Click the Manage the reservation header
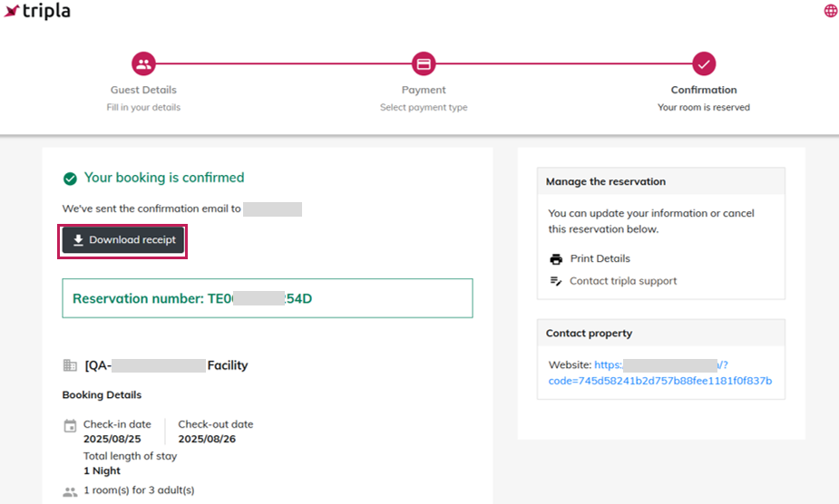Screen dimensions: 839x504 [605, 181]
